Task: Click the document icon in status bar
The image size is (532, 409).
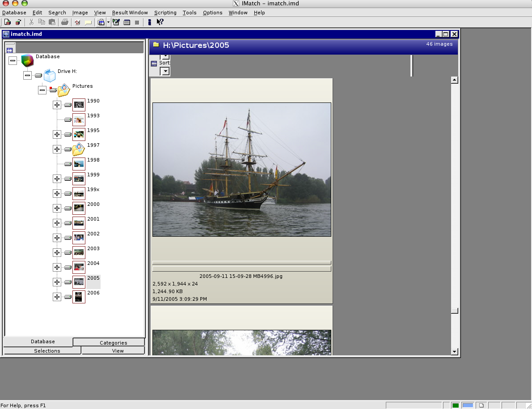Action: 481,405
